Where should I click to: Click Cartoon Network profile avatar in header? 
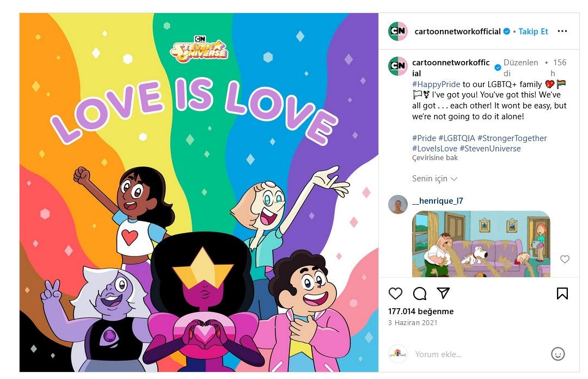[x=398, y=31]
